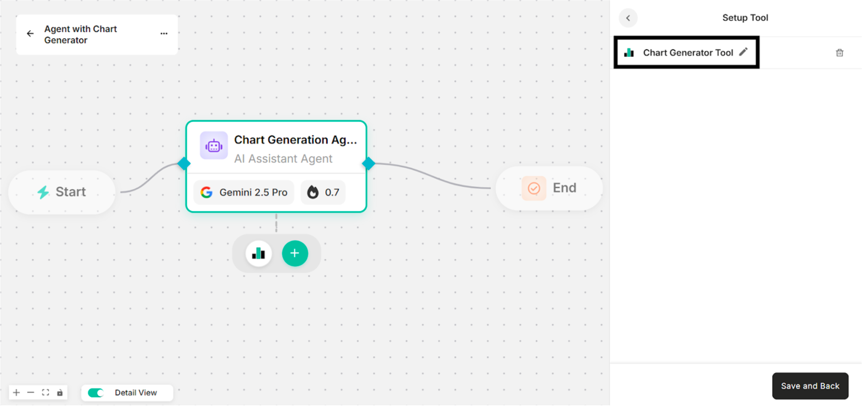Zoom in on the canvas with the plus control
868x407 pixels.
coord(16,392)
